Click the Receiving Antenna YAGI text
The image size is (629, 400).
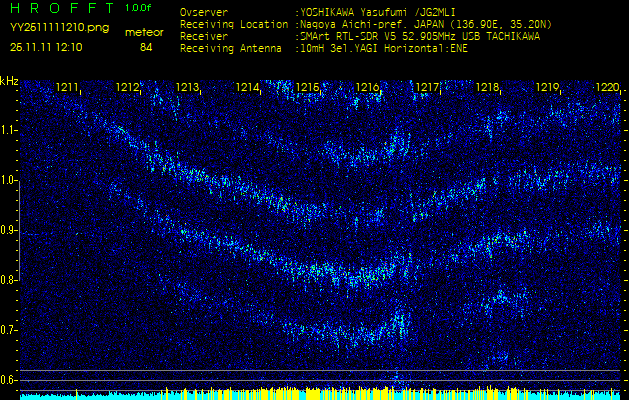(380, 46)
